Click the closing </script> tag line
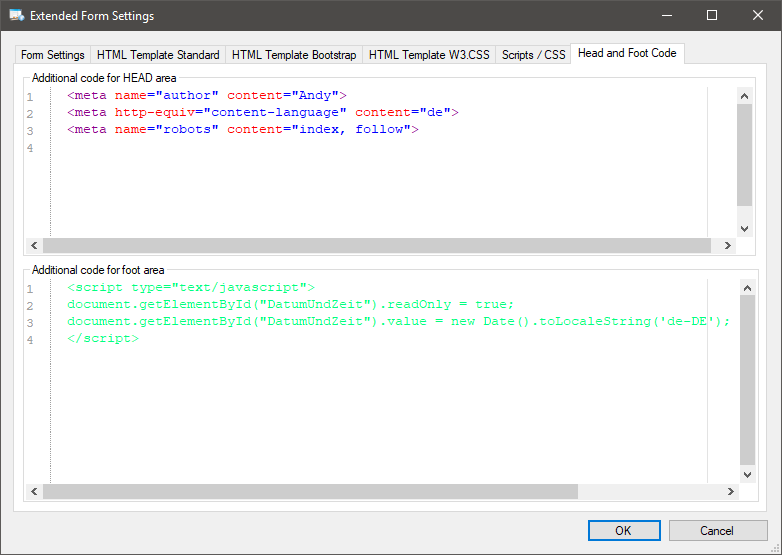 (x=103, y=338)
